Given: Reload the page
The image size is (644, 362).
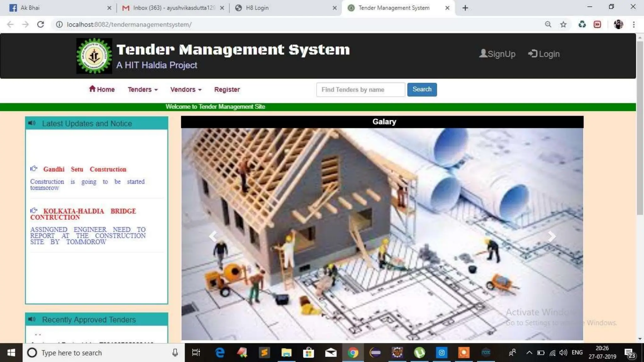Looking at the screenshot, I should (x=40, y=25).
